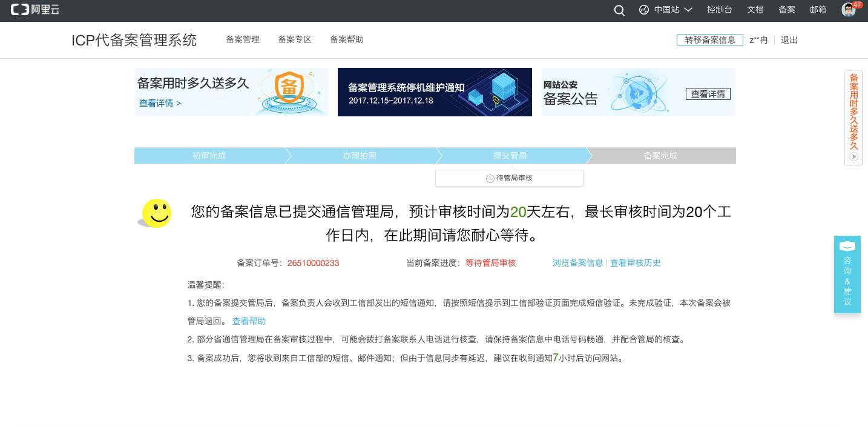Viewport: 868px width, 426px height.
Task: Switch to the 备案专区 tab
Action: 294,39
